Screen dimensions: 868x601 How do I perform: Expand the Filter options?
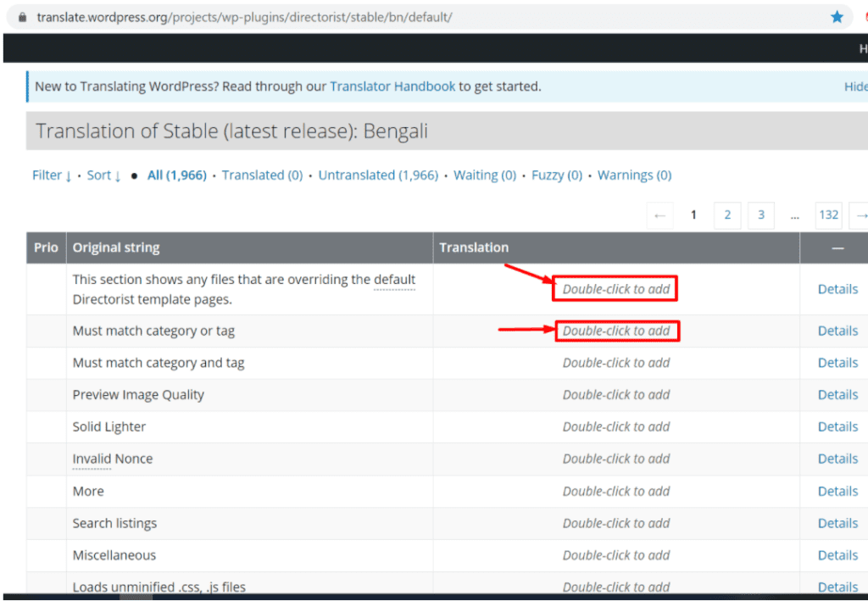pyautogui.click(x=52, y=175)
